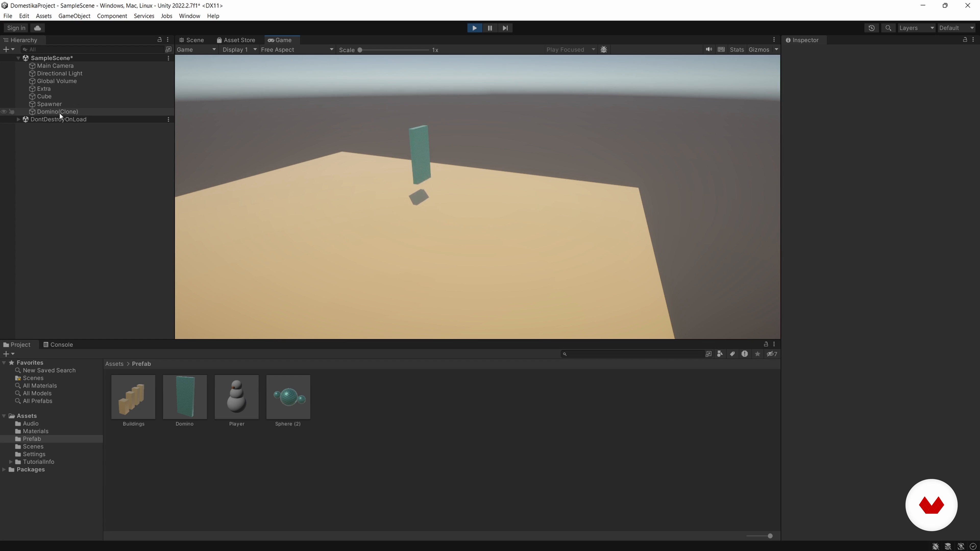Click the Game view Scale slider
The height and width of the screenshot is (551, 980).
click(394, 50)
